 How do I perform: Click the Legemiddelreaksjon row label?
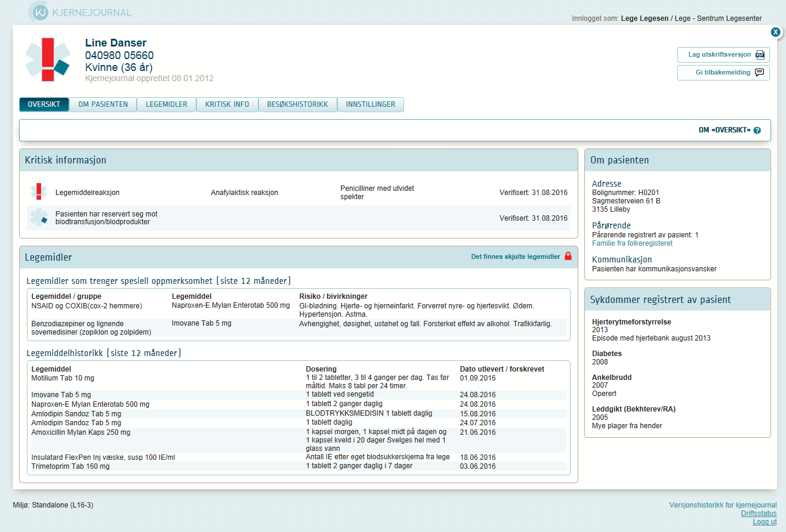pos(88,193)
